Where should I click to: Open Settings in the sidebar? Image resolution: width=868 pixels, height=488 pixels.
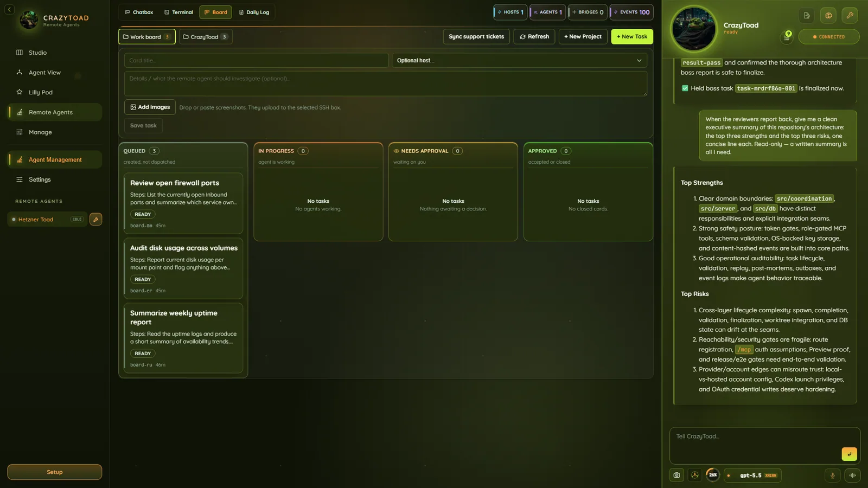click(54, 179)
